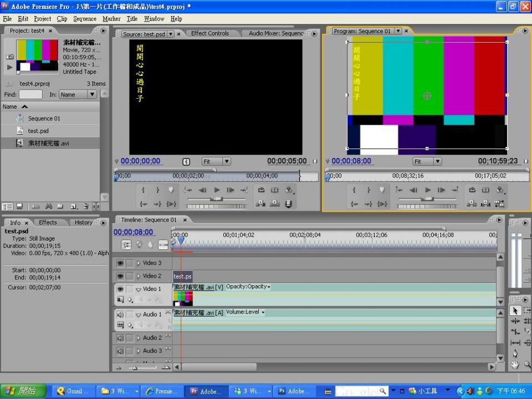Image resolution: width=532 pixels, height=399 pixels.
Task: Pick the Pen tool in tools panel
Action: click(x=515, y=354)
